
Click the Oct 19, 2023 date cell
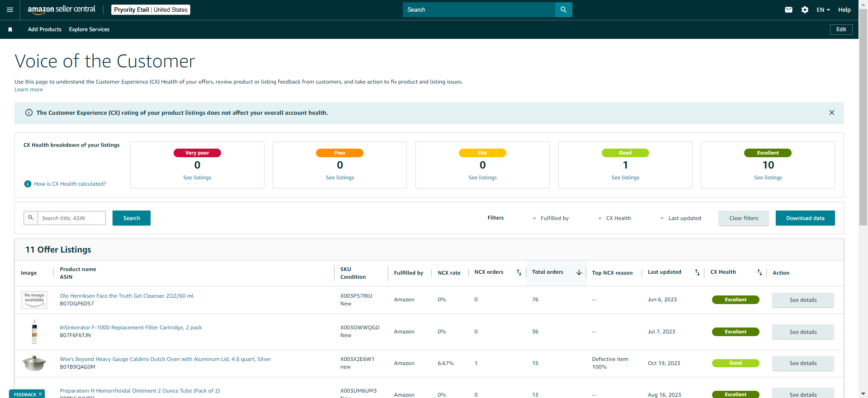(664, 363)
